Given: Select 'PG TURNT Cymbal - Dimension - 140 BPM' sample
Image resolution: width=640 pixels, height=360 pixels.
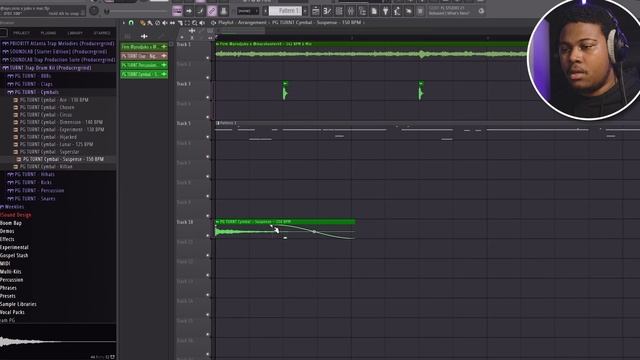Looking at the screenshot, I should point(61,122).
